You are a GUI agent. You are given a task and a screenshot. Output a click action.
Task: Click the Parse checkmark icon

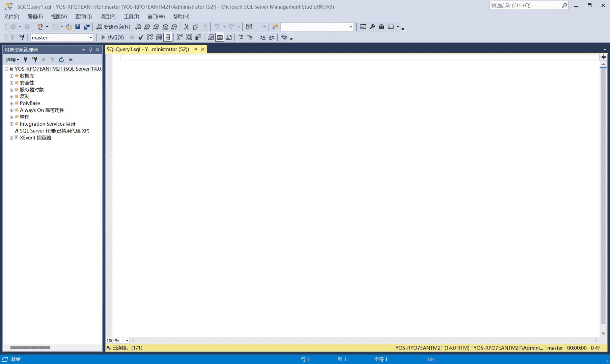click(x=141, y=37)
